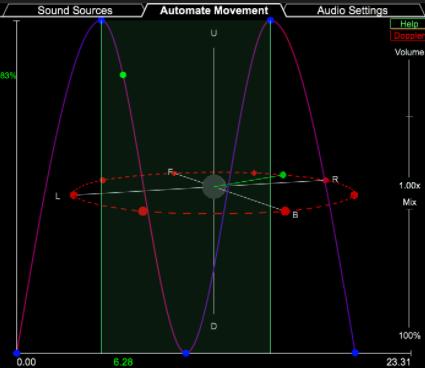The height and width of the screenshot is (368, 425).
Task: Click the red orbit node at R
Action: point(326,180)
